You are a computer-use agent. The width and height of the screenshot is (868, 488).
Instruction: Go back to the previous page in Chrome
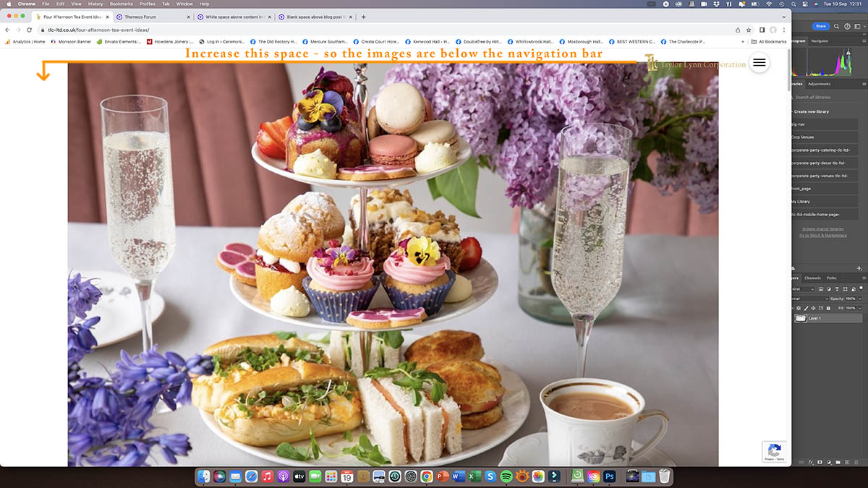[8, 30]
